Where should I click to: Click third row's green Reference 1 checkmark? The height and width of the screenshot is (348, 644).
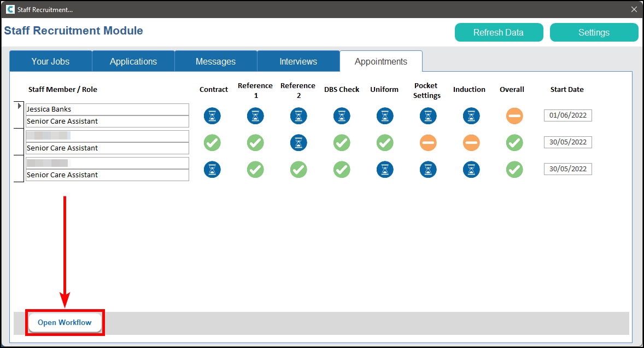(255, 169)
